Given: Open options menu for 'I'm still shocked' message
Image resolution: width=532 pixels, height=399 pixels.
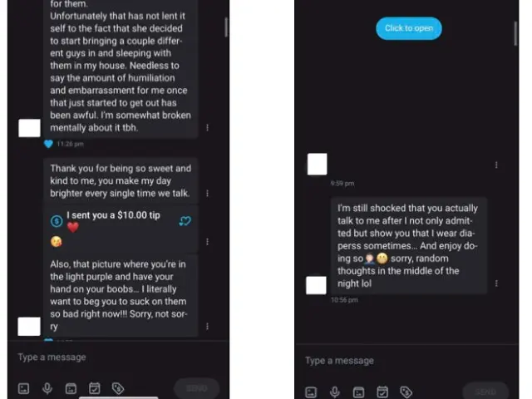Looking at the screenshot, I should tap(496, 283).
